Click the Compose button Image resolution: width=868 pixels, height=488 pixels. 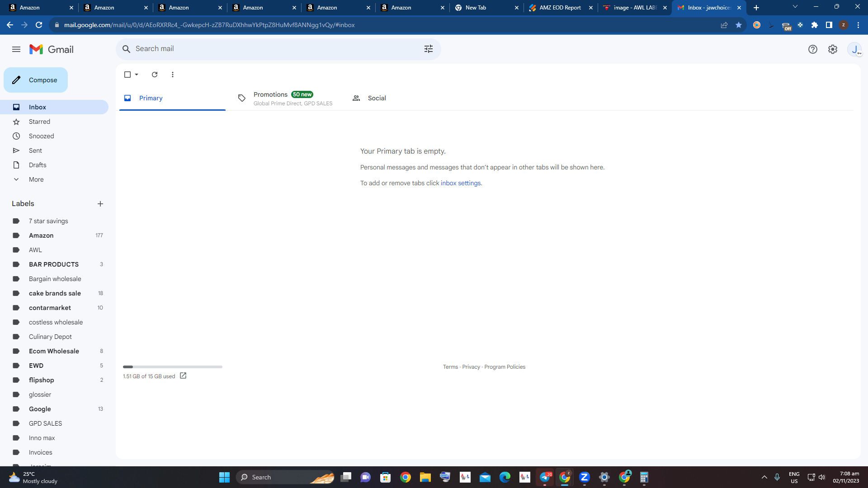36,80
